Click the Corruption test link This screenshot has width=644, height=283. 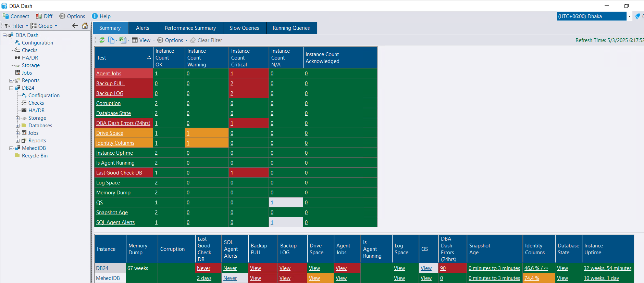108,103
